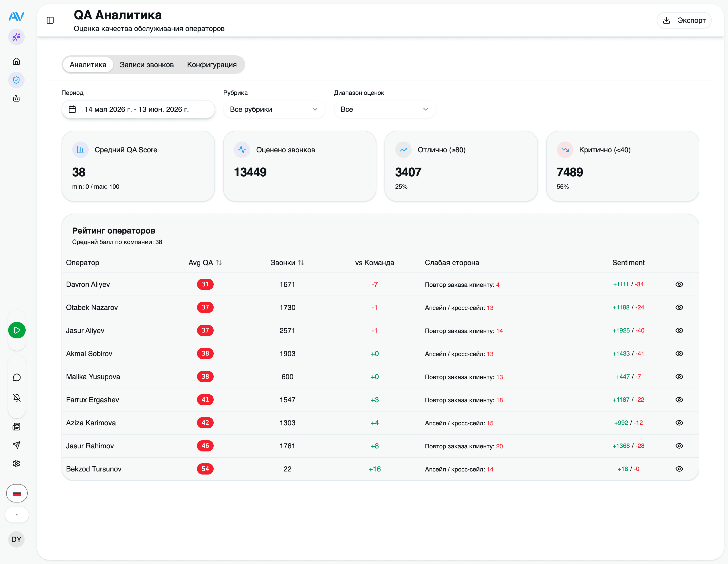The height and width of the screenshot is (564, 728).
Task: Click the red 31 score badge
Action: tap(205, 285)
